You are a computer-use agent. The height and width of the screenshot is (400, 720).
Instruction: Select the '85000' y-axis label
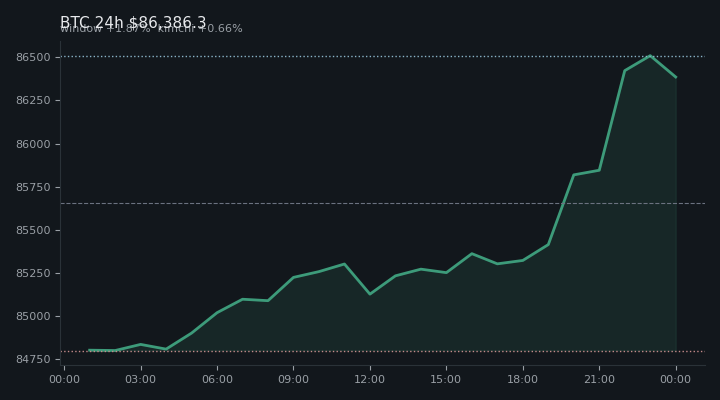[33, 316]
